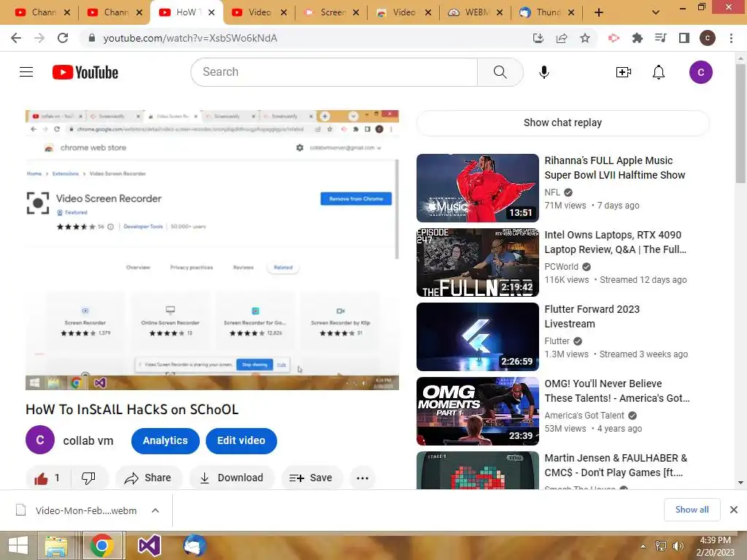Open Chrome profile avatar in toolbar

[708, 38]
